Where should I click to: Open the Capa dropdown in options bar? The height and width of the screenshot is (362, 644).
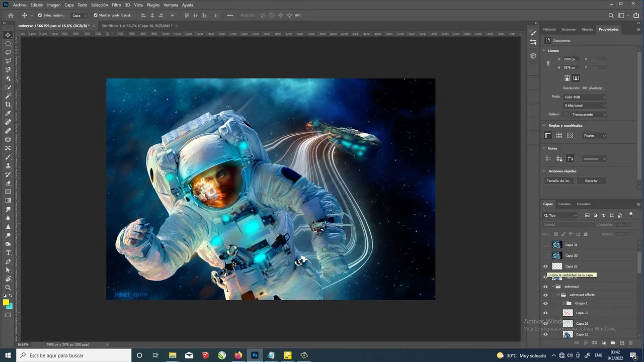(79, 16)
